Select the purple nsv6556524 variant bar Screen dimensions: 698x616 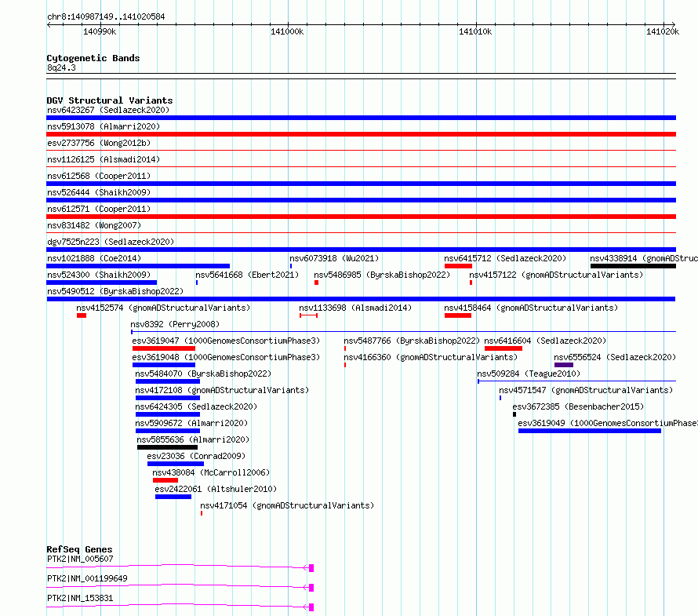click(x=564, y=365)
